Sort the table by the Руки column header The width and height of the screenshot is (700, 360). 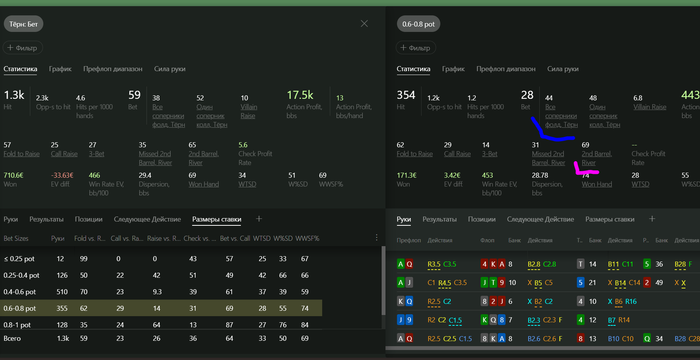[x=58, y=239]
